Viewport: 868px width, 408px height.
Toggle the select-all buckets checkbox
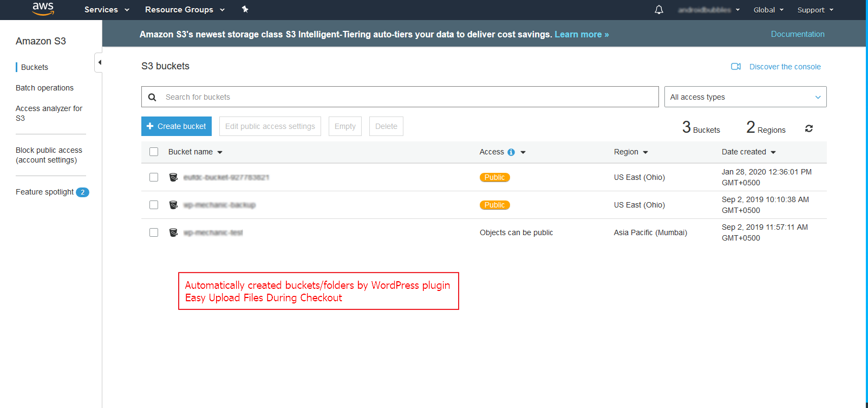[154, 152]
